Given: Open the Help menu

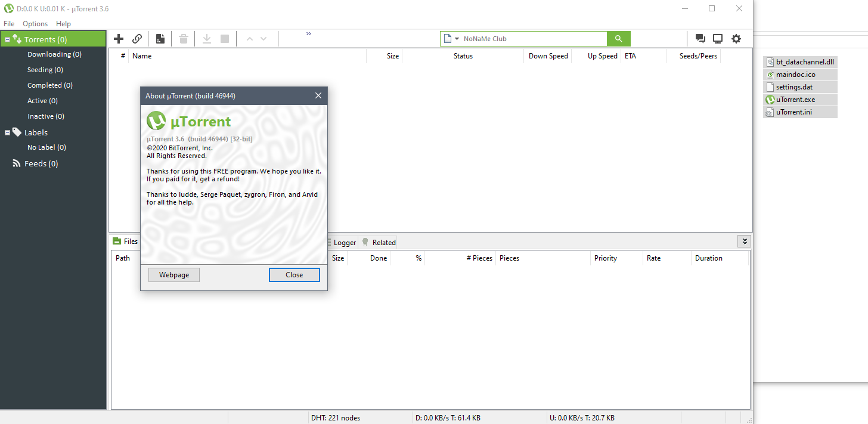Looking at the screenshot, I should pyautogui.click(x=63, y=24).
